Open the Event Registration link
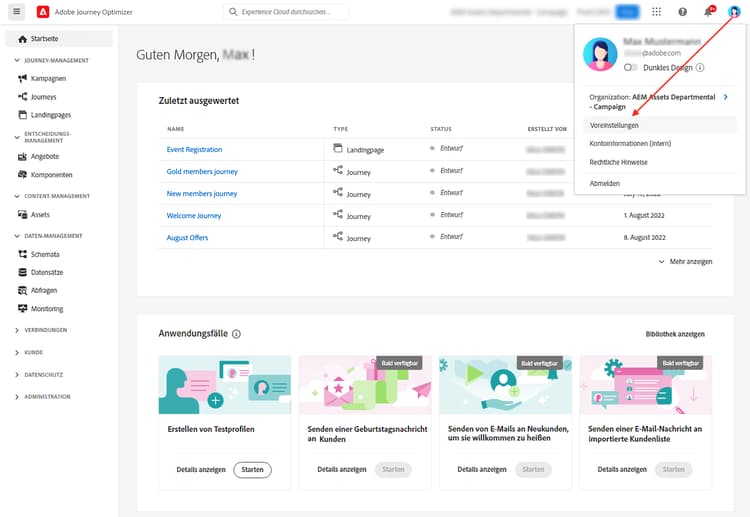 194,149
